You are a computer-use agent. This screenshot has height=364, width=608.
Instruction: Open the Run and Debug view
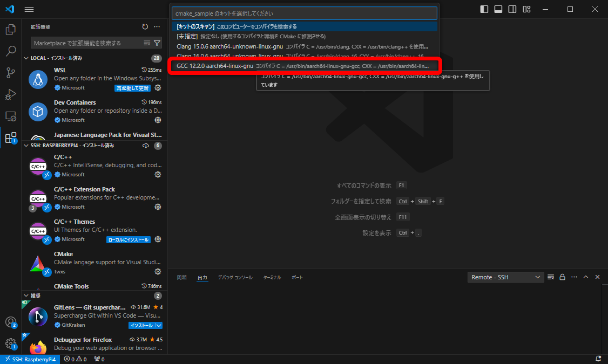click(10, 94)
